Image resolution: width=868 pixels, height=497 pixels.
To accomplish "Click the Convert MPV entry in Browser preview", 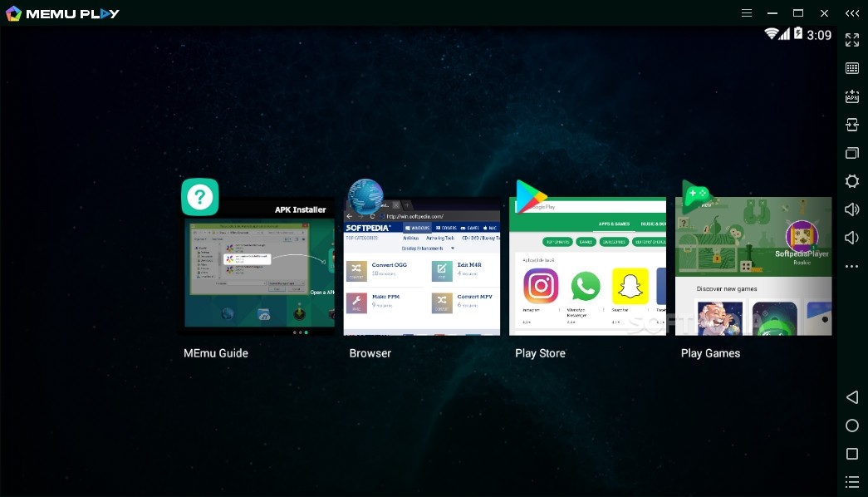I will coord(463,303).
